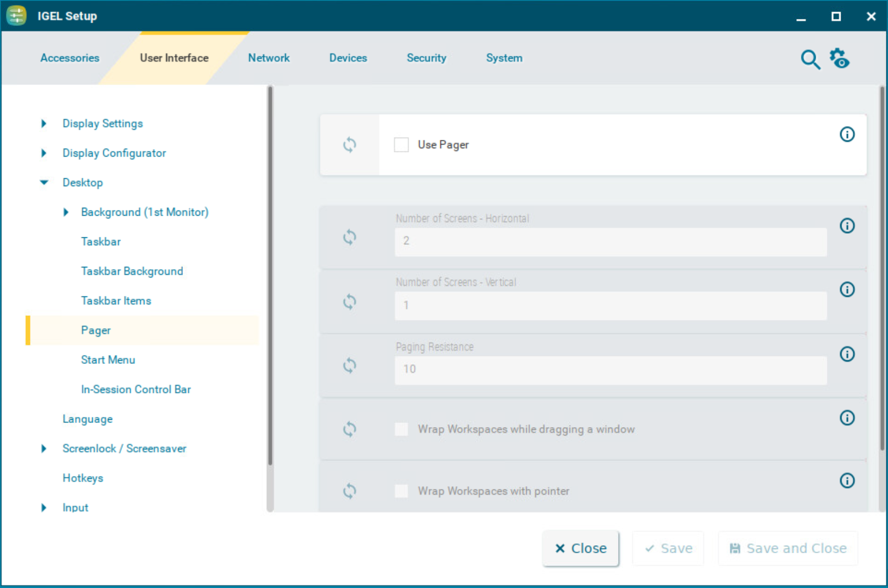The image size is (888, 588).
Task: Click the Paging Resistance input field
Action: coord(610,370)
